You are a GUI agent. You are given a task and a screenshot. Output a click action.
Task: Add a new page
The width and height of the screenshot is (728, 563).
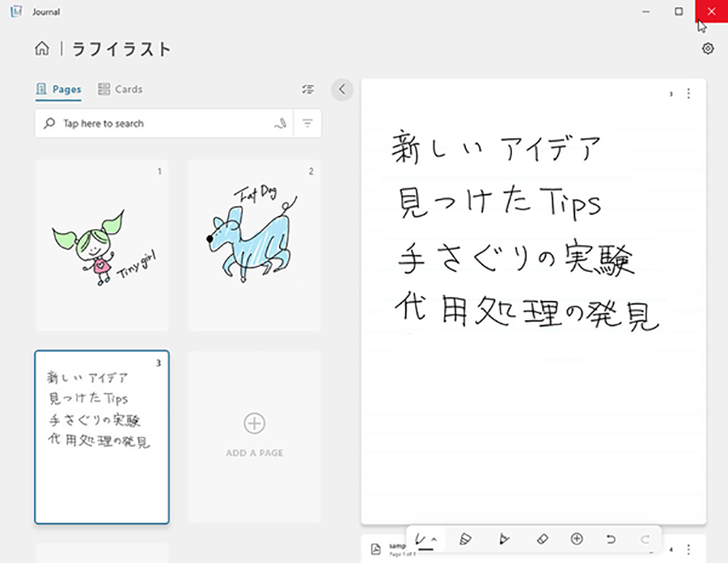(254, 437)
